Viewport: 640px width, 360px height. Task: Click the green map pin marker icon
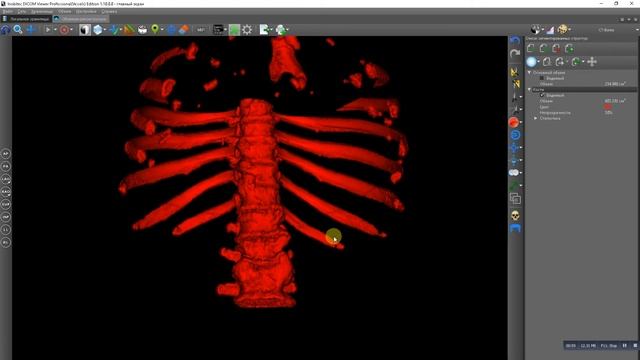pos(155,29)
